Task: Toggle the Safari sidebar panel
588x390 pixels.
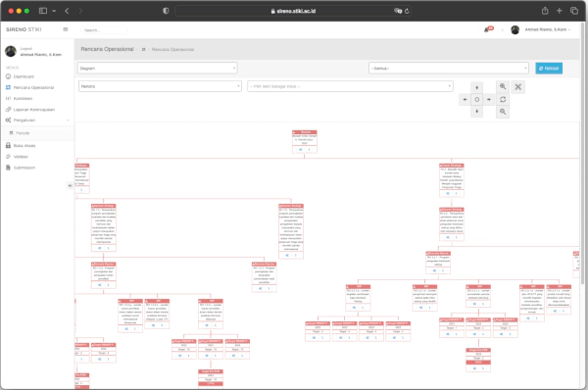Action: [43, 11]
